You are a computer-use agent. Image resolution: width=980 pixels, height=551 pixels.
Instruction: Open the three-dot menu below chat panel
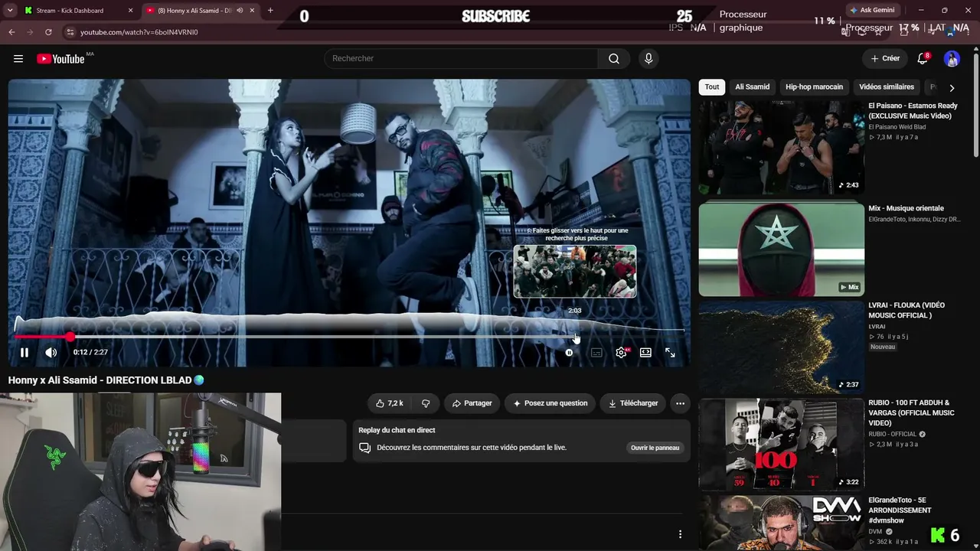point(680,534)
